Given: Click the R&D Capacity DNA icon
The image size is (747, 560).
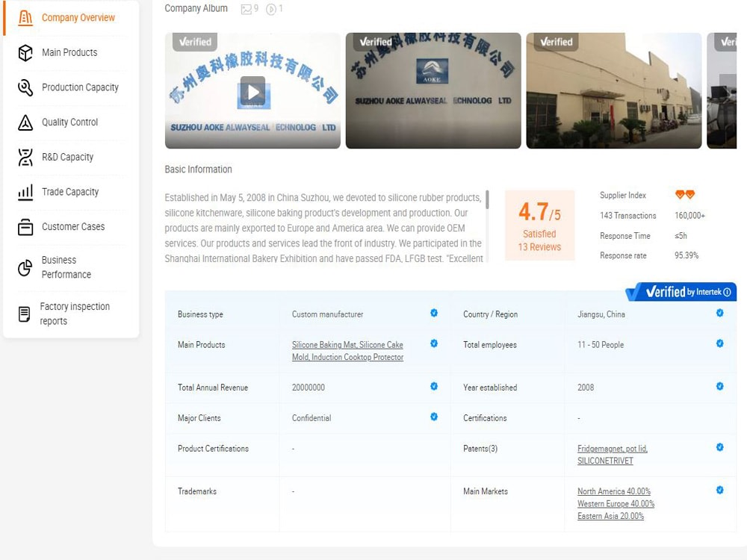Looking at the screenshot, I should [25, 157].
